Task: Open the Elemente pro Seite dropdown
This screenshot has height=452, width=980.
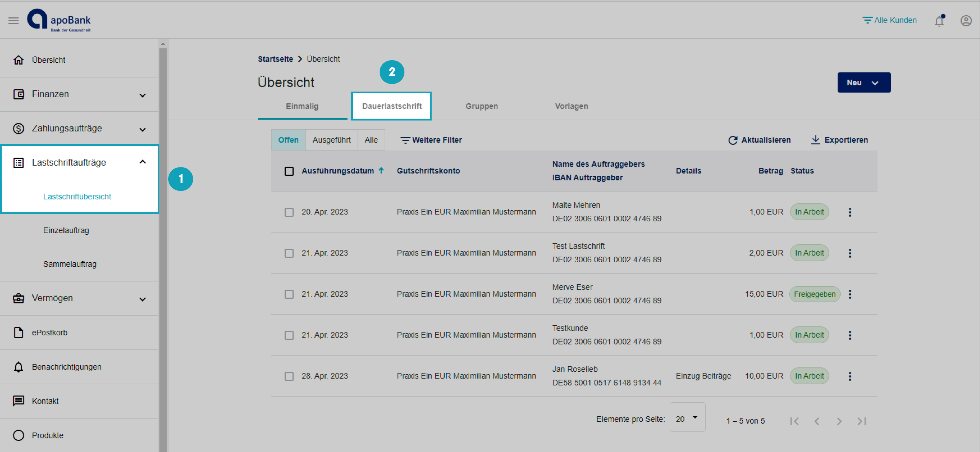Action: point(687,417)
